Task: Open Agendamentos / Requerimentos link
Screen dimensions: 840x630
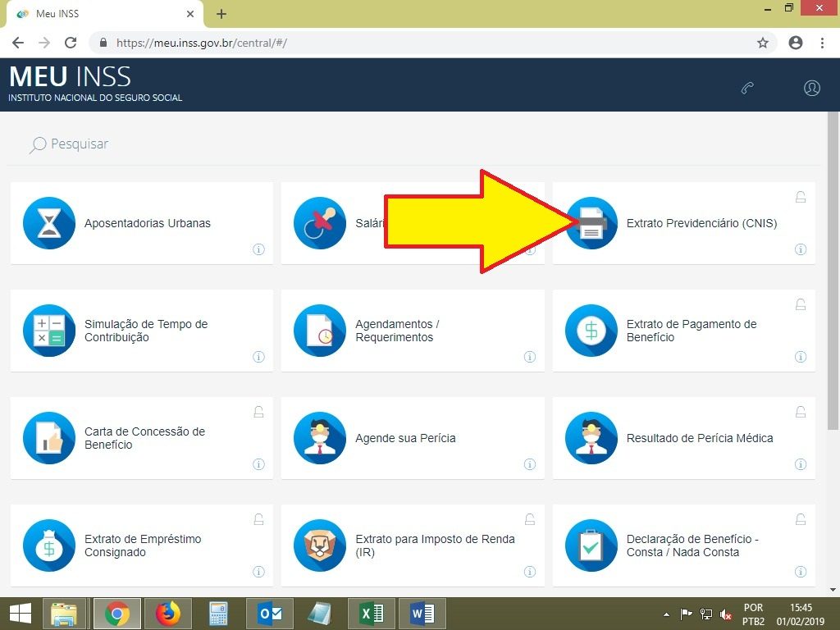Action: (x=397, y=331)
